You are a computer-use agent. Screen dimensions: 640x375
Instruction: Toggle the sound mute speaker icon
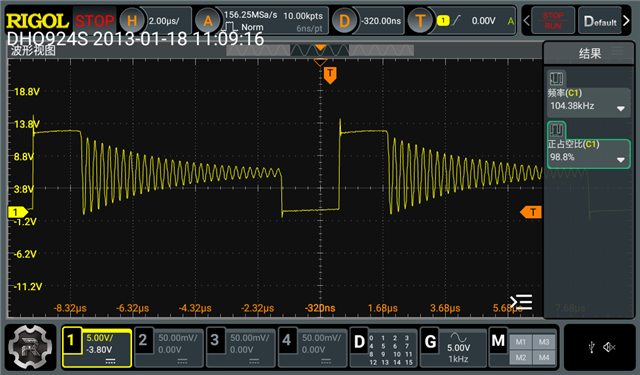609,347
